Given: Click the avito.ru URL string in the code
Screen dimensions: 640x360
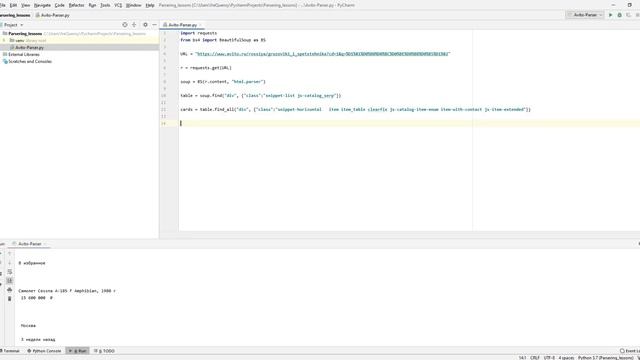Looking at the screenshot, I should (322, 54).
